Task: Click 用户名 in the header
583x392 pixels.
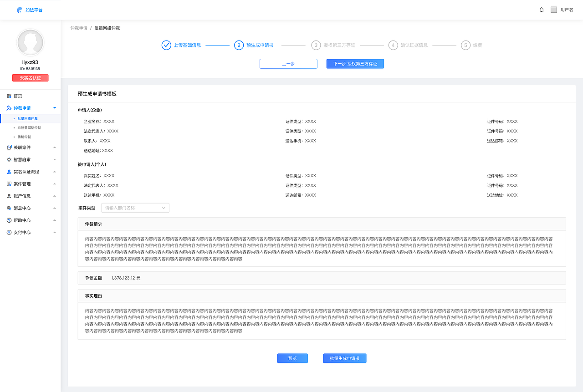Action: 567,10
